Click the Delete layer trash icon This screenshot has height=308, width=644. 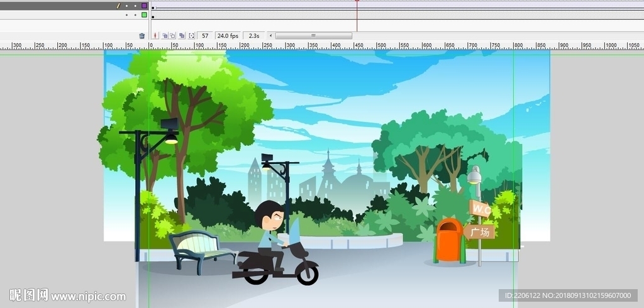tap(142, 36)
